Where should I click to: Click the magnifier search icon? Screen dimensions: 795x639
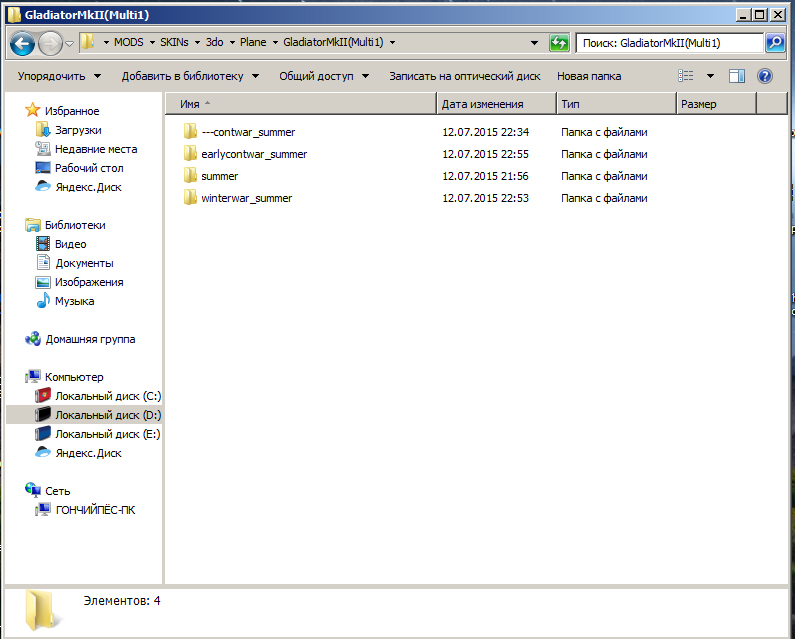775,43
